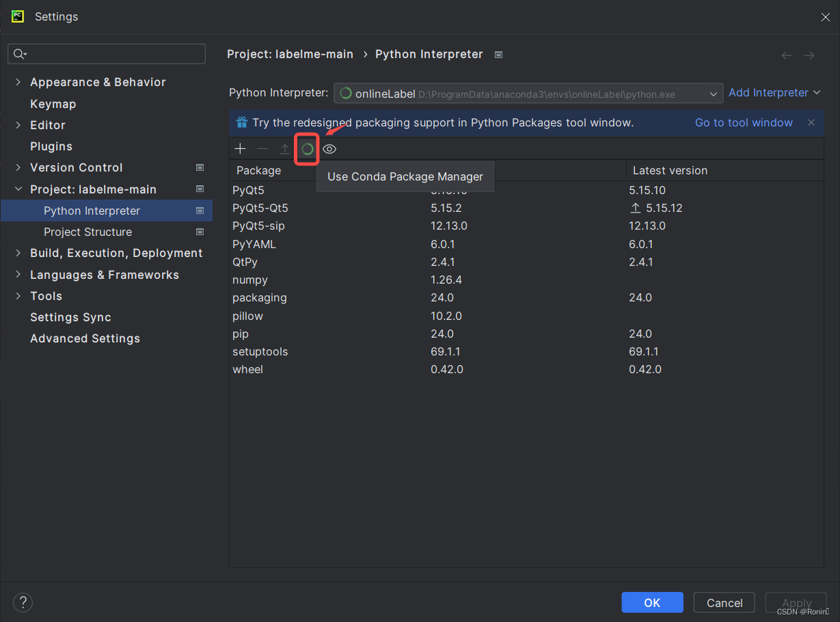Open Settings Sync page
Viewport: 840px width, 622px height.
(x=70, y=317)
